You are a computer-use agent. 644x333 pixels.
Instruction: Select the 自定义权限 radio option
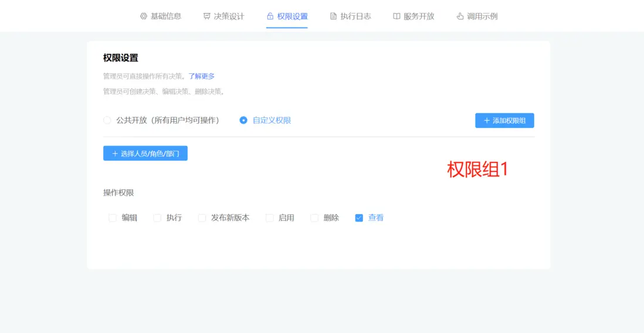(x=243, y=120)
